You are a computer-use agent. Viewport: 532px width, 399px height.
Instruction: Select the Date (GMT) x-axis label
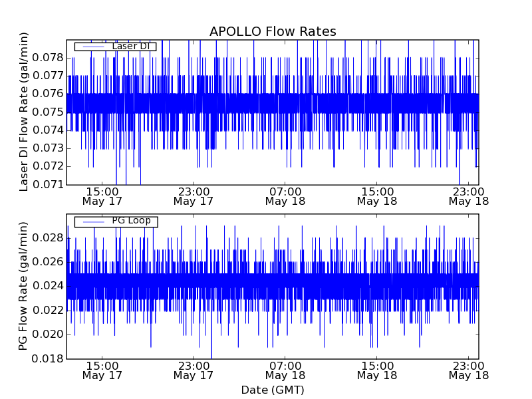click(273, 390)
